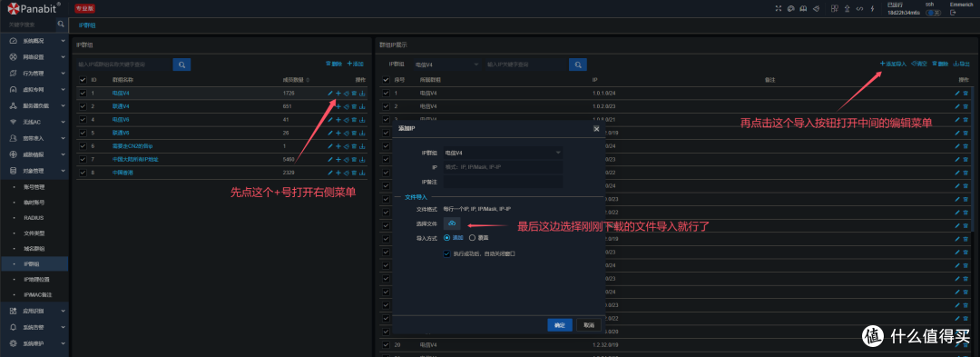Select the 覆盖 import mode radio button

point(472,238)
